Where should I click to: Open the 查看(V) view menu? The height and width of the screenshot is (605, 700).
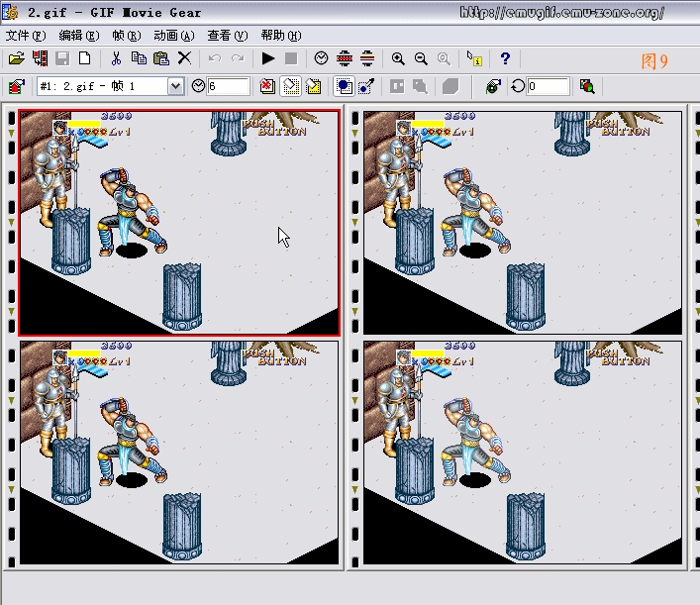click(x=228, y=36)
